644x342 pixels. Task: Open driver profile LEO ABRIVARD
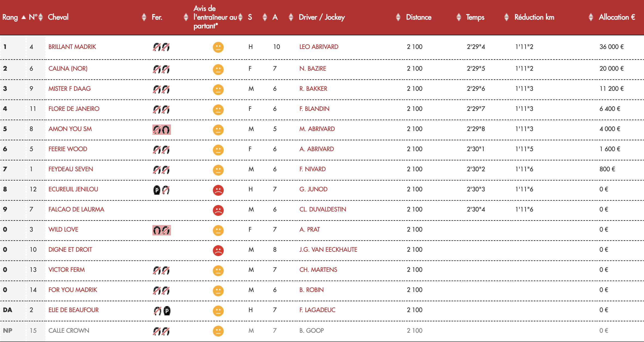point(319,47)
